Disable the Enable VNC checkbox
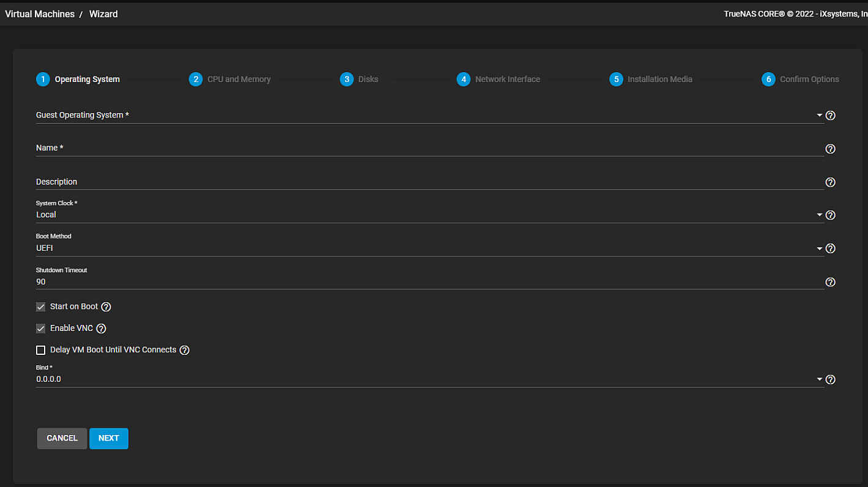The height and width of the screenshot is (487, 868). (x=41, y=329)
